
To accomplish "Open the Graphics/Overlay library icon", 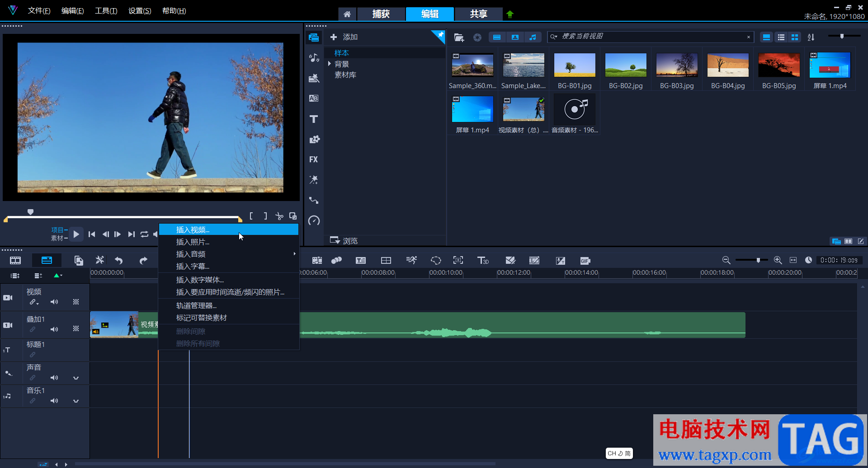I will (314, 139).
